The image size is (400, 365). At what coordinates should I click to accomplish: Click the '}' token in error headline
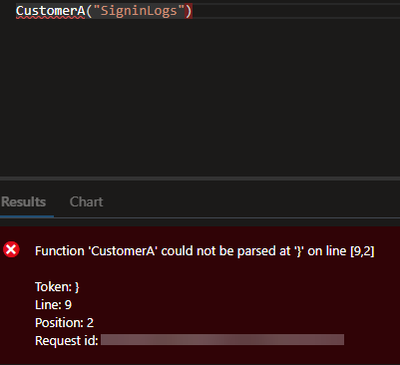[298, 251]
